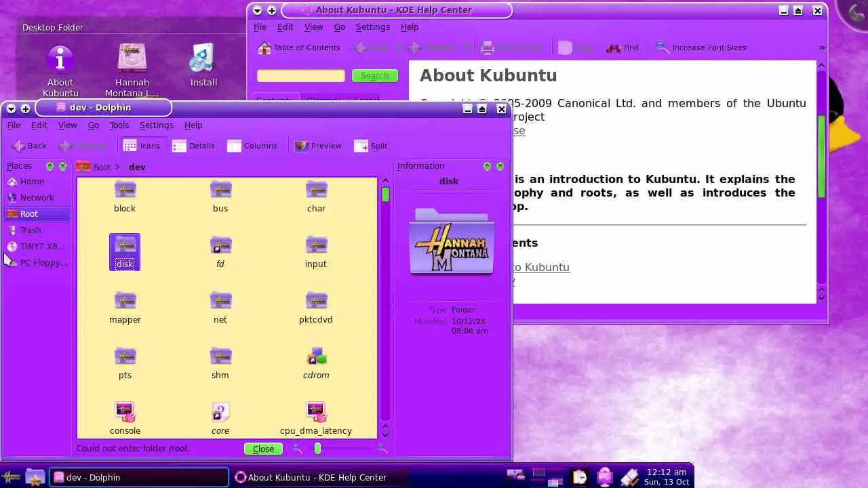Open the Hannah Montana desktop icon
Viewport: 868px width, 488px height.
[132, 71]
